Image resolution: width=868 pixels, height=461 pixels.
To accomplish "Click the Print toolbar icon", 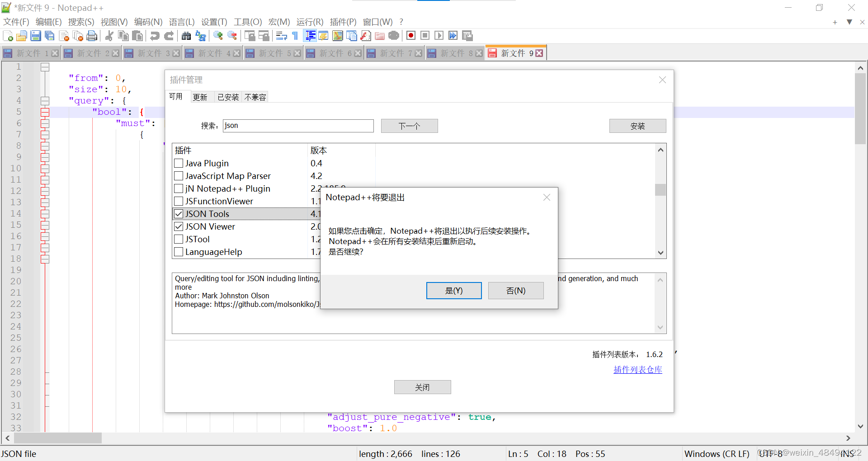I will click(x=92, y=36).
